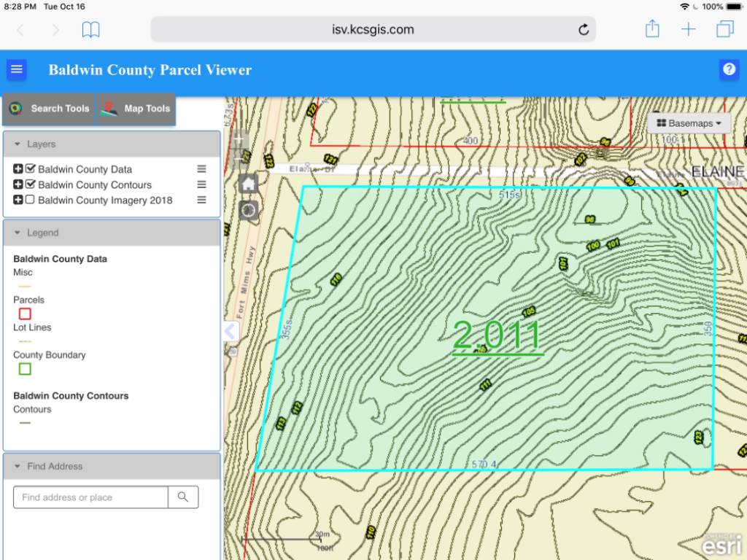Click the address search magnifier button
The height and width of the screenshot is (560, 747).
click(x=183, y=497)
